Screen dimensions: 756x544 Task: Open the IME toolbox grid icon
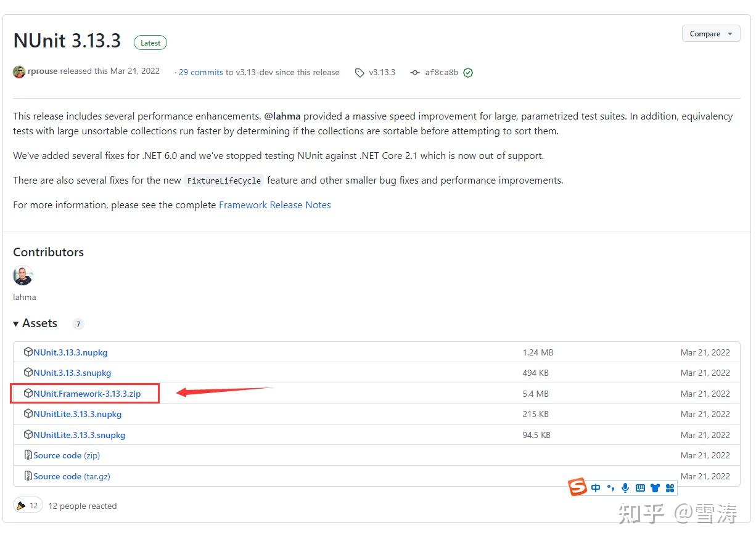pos(670,488)
